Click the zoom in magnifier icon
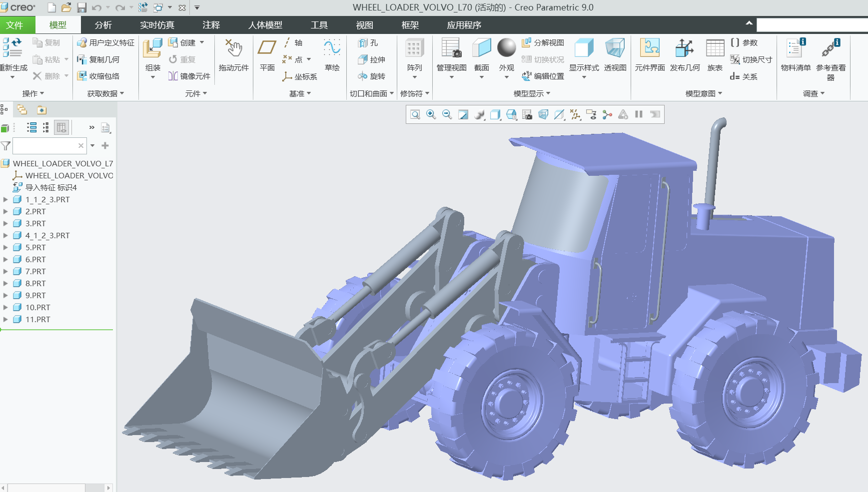868x492 pixels. tap(431, 115)
